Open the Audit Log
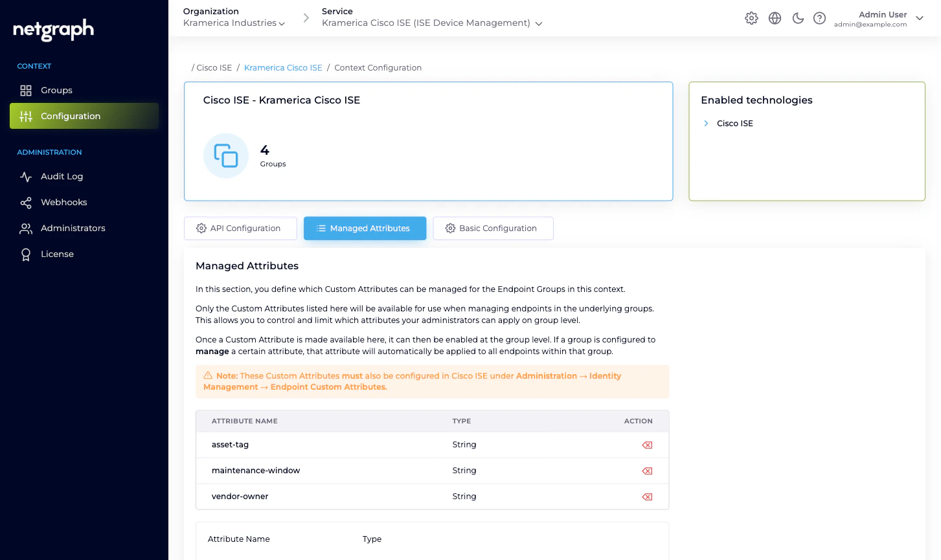Image resolution: width=941 pixels, height=560 pixels. coord(62,176)
